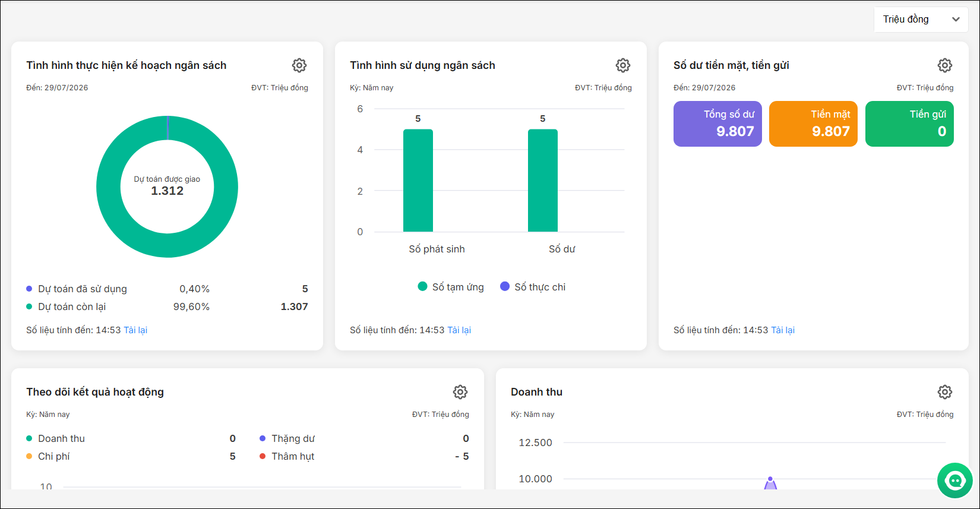Open the chat support bubble icon
The image size is (980, 509).
955,480
